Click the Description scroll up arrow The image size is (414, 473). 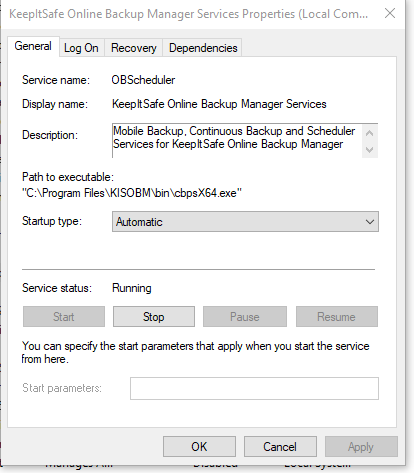coord(369,133)
